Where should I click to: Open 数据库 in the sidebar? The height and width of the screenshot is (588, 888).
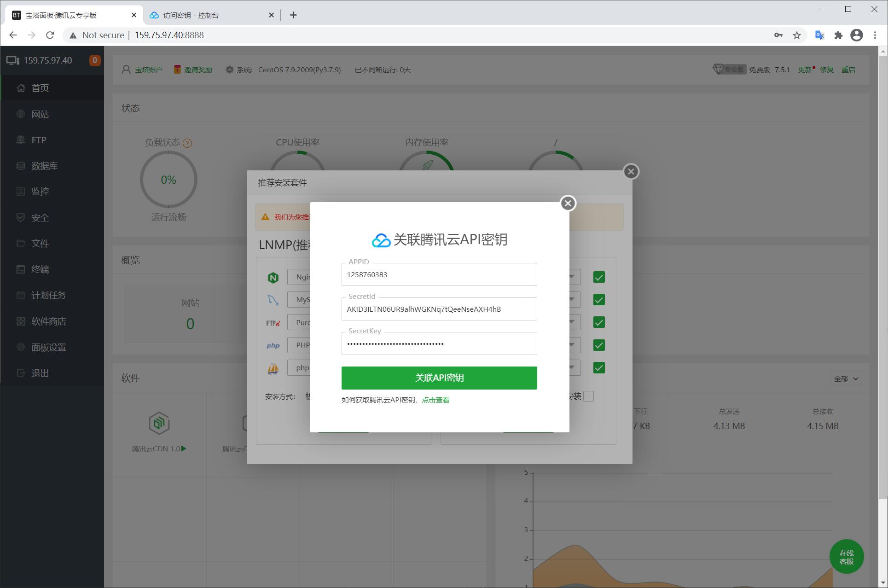click(52, 166)
